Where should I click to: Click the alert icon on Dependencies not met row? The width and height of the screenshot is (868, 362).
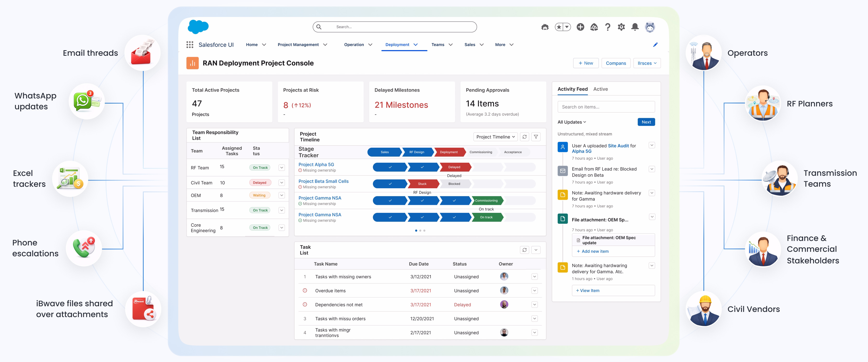[x=305, y=304]
